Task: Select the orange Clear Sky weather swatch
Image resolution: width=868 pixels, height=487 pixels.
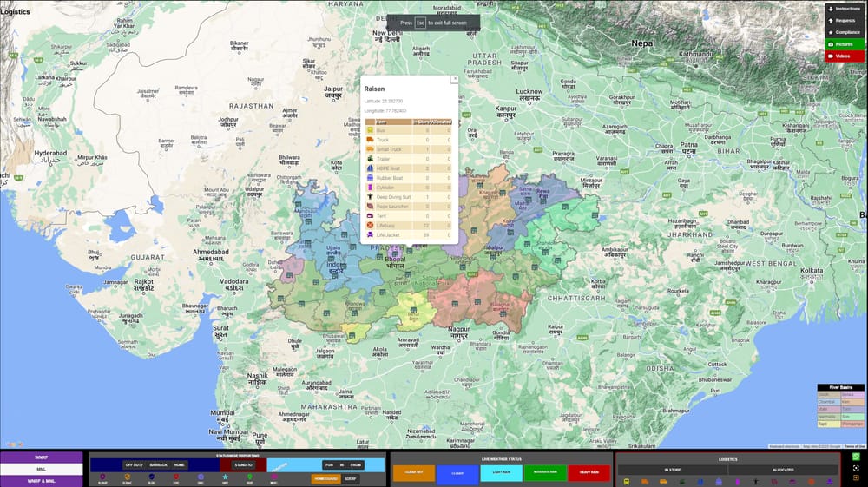Action: [414, 472]
